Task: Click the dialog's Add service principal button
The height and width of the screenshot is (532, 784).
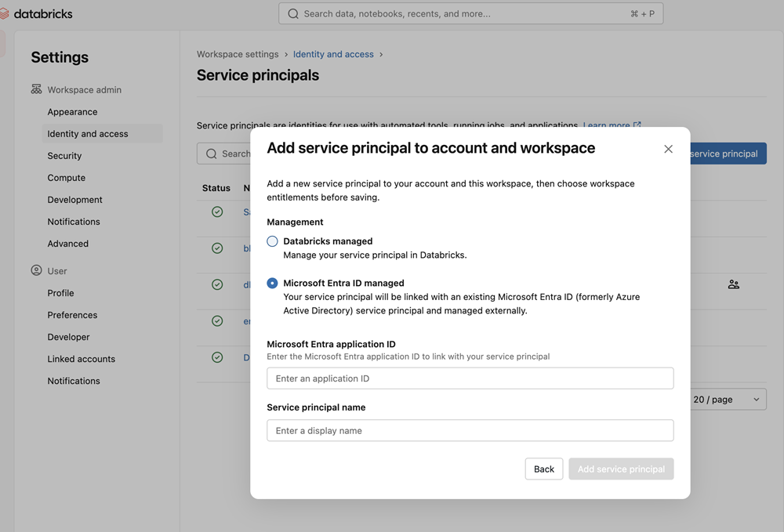Action: [x=621, y=469]
